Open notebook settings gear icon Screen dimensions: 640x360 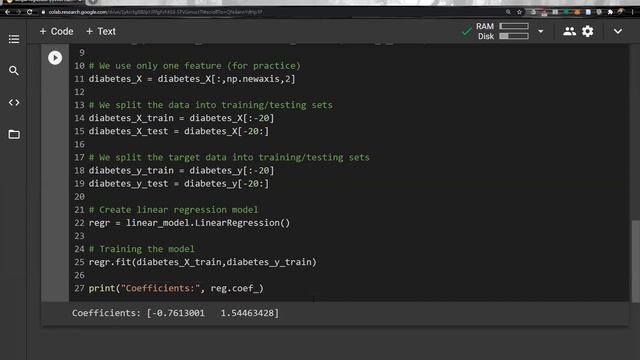(588, 31)
